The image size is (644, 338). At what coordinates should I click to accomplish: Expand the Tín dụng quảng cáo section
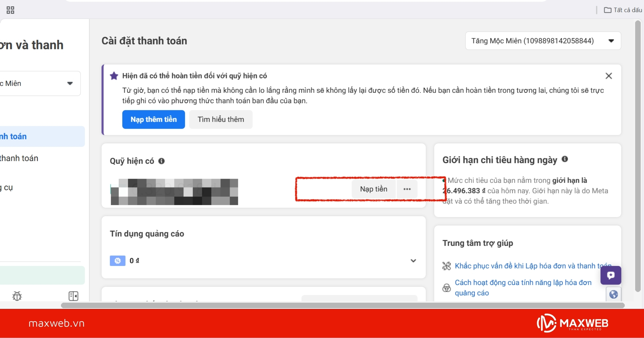click(413, 260)
